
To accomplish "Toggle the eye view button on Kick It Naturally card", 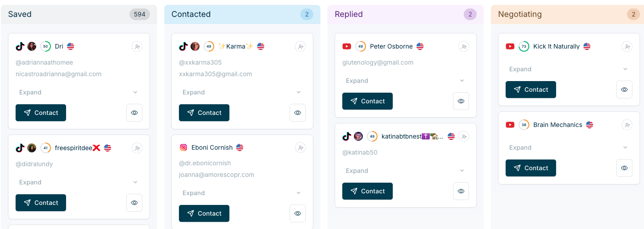I will pyautogui.click(x=624, y=90).
